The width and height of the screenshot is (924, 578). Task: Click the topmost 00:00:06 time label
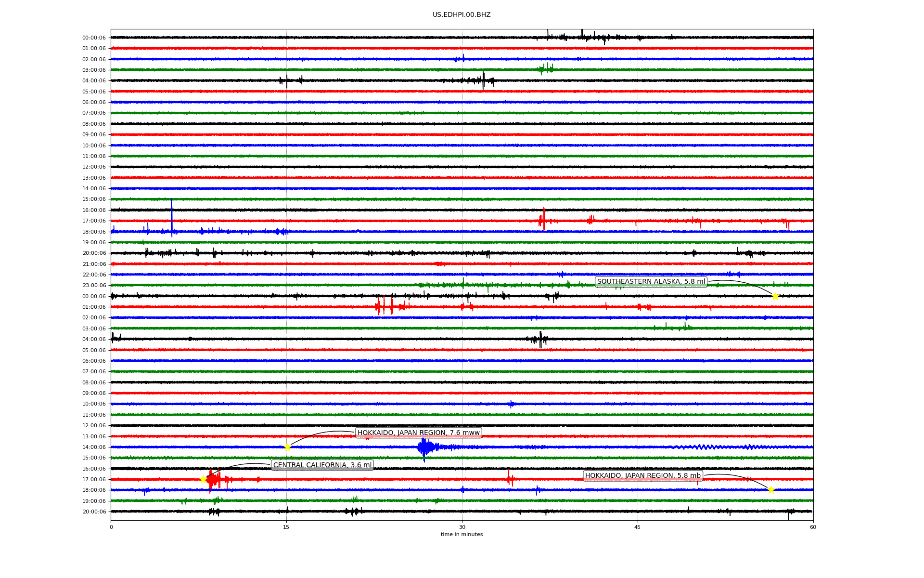tap(94, 38)
